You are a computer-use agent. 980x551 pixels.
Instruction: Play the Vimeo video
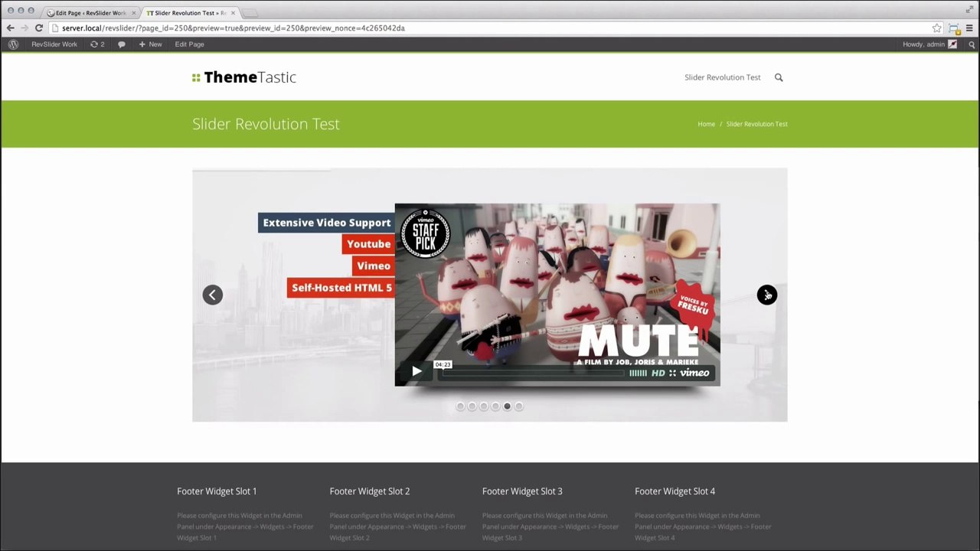point(416,371)
